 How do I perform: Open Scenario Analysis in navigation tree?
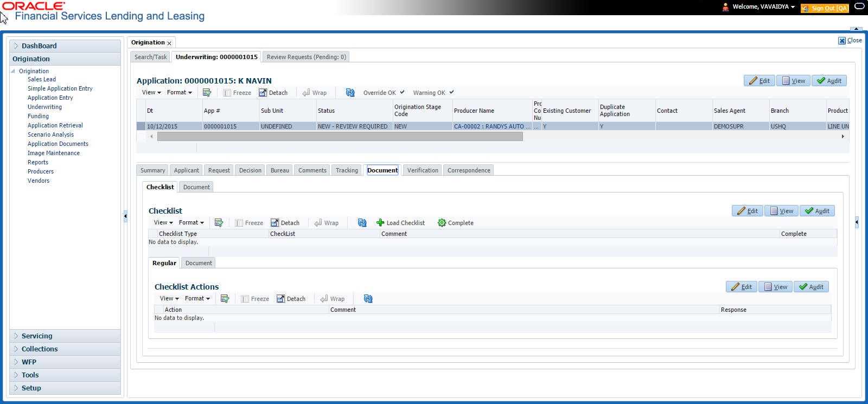coord(50,134)
